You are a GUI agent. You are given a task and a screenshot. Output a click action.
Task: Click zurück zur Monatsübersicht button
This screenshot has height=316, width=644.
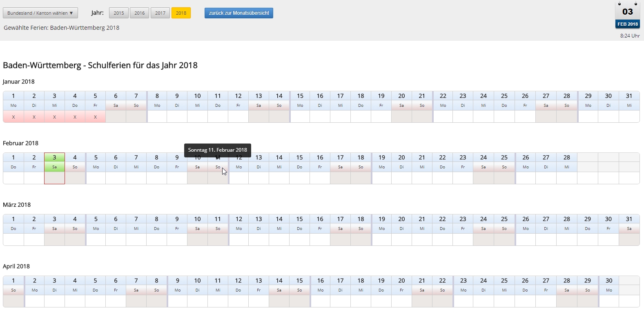point(239,13)
